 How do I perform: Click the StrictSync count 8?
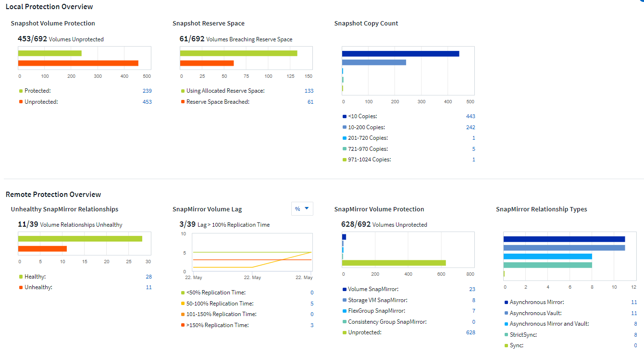click(x=635, y=335)
